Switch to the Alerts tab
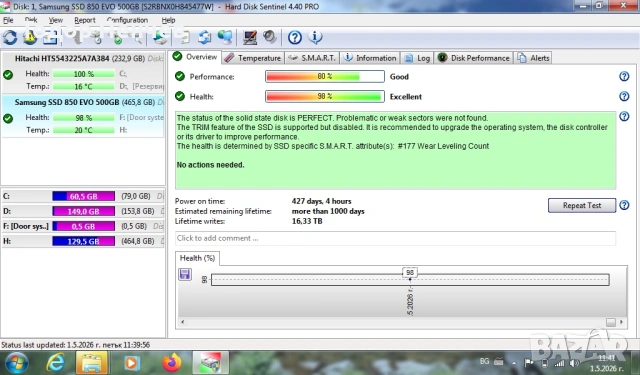The height and width of the screenshot is (375, 640). (533, 58)
